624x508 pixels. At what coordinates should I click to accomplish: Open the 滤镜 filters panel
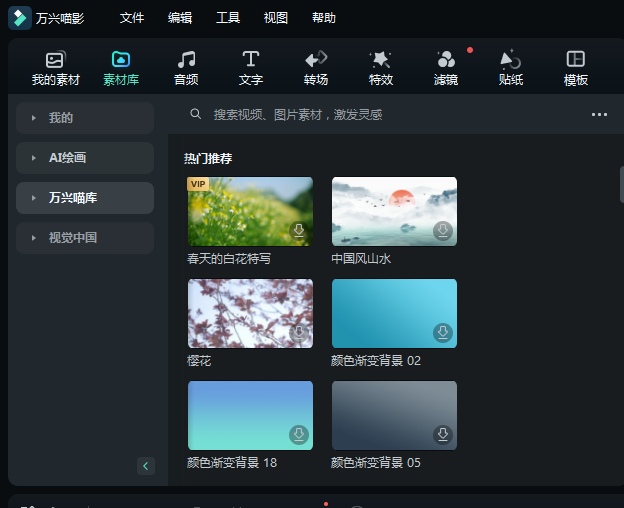click(x=446, y=68)
